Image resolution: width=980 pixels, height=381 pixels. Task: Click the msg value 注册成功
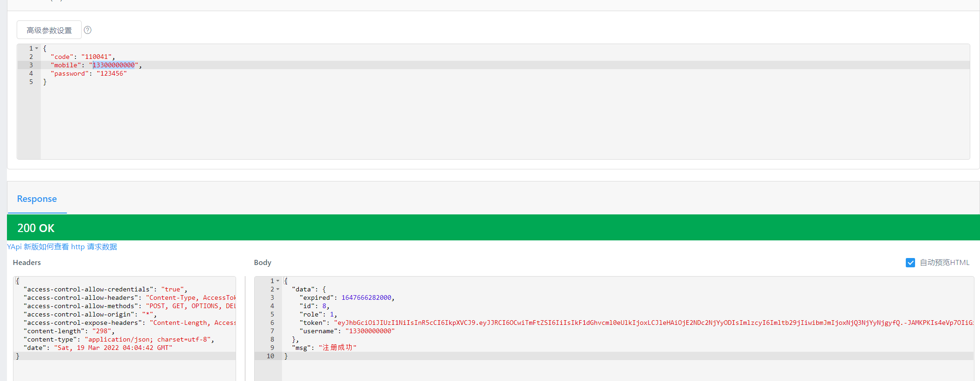click(x=338, y=348)
